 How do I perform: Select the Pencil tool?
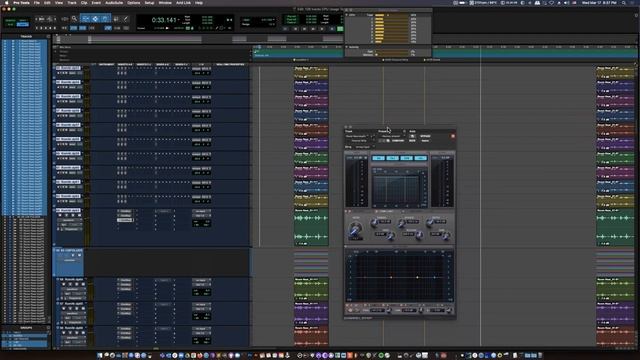(126, 19)
